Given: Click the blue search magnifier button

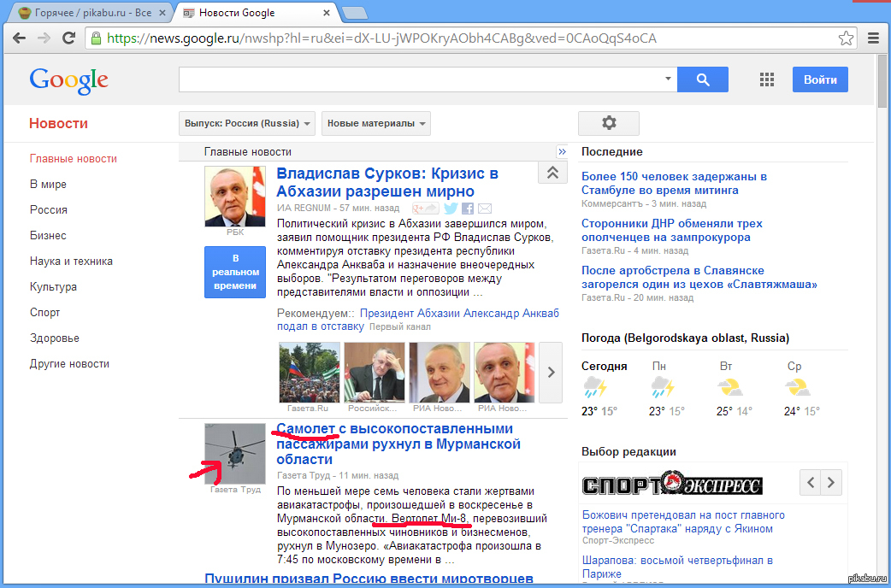Looking at the screenshot, I should click(702, 79).
